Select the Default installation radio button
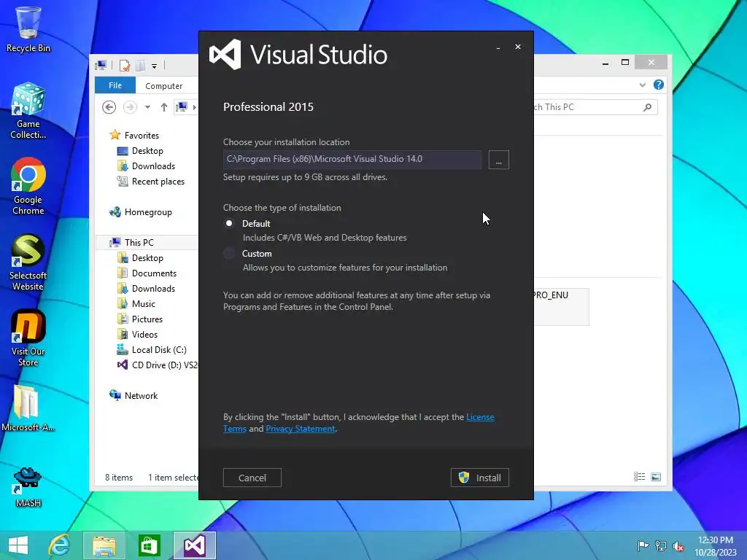 (x=229, y=223)
